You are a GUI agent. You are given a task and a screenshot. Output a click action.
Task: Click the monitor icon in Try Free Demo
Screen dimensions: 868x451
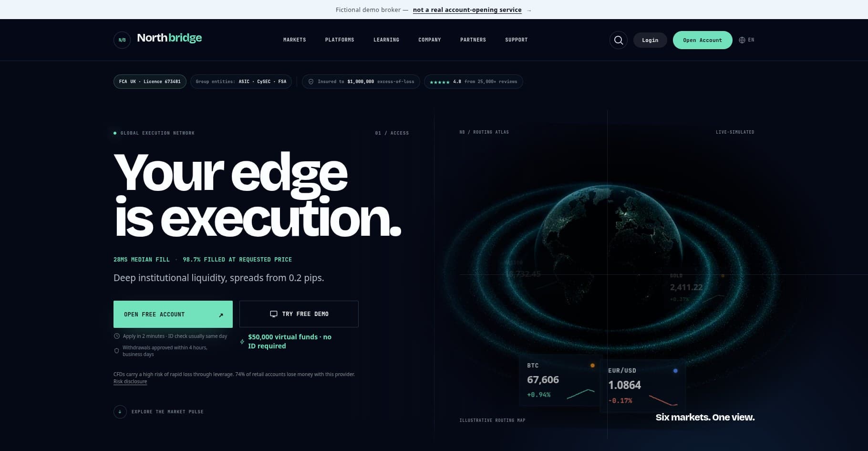pos(274,314)
